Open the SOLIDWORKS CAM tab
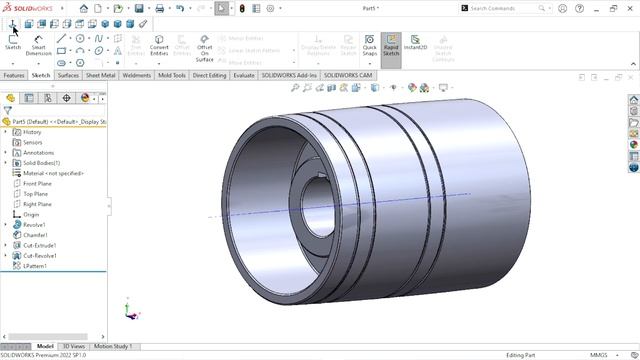Viewport: 640px width, 360px height. coord(348,76)
